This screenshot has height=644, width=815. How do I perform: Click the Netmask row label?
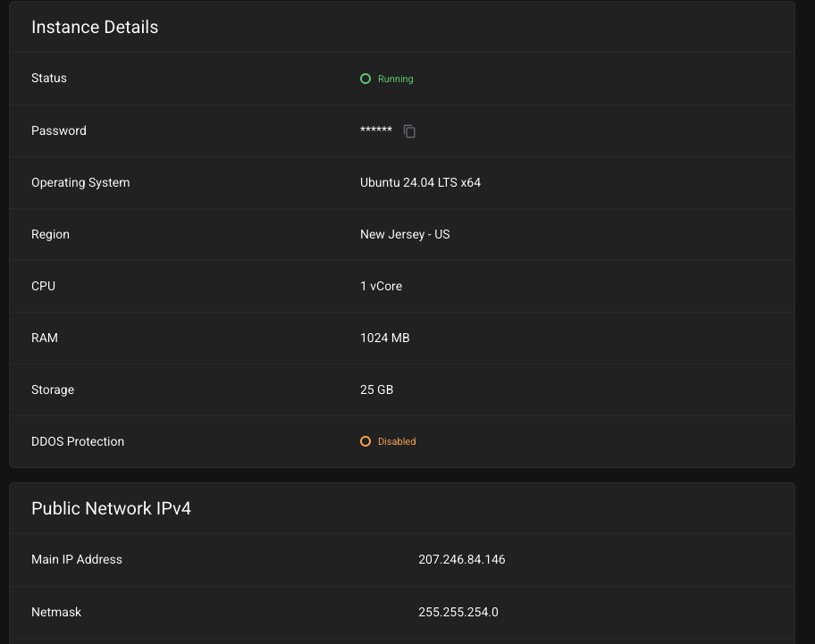point(56,612)
